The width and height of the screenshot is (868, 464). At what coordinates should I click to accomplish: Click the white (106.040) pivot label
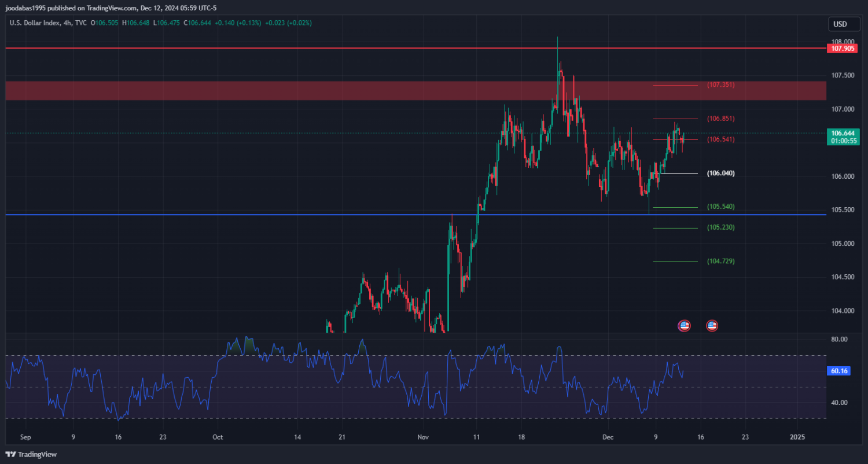pyautogui.click(x=720, y=173)
